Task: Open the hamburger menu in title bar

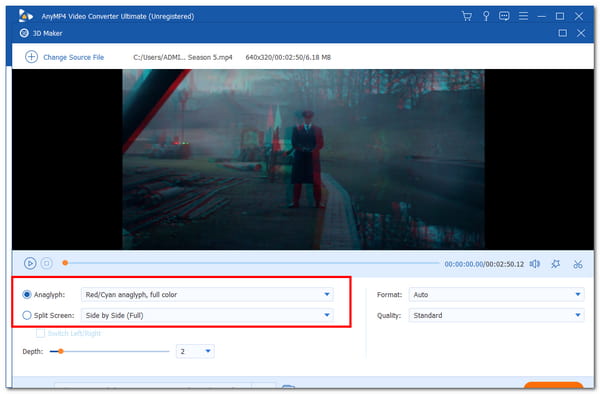Action: tap(523, 16)
